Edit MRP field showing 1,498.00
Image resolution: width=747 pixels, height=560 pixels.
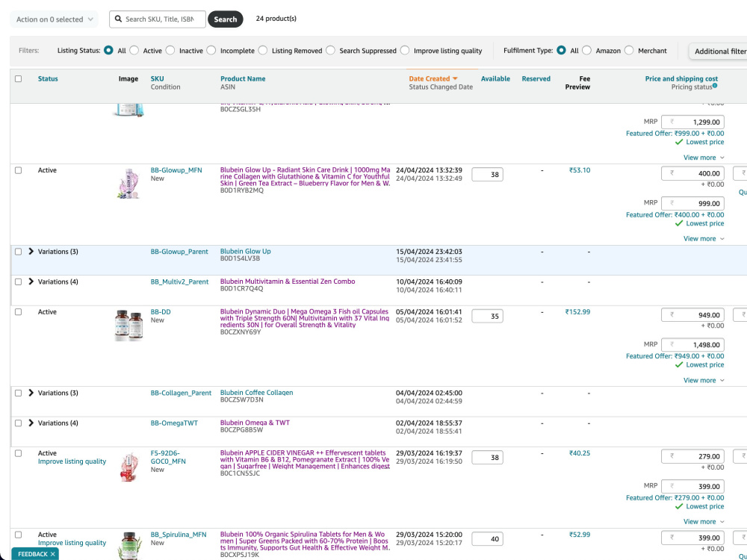pyautogui.click(x=692, y=345)
